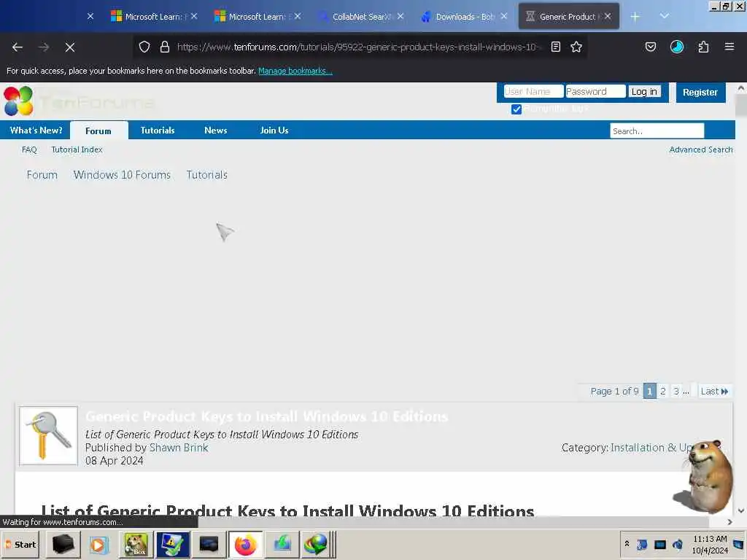The width and height of the screenshot is (747, 560).
Task: Click the TenForums logo
Action: coord(79,101)
